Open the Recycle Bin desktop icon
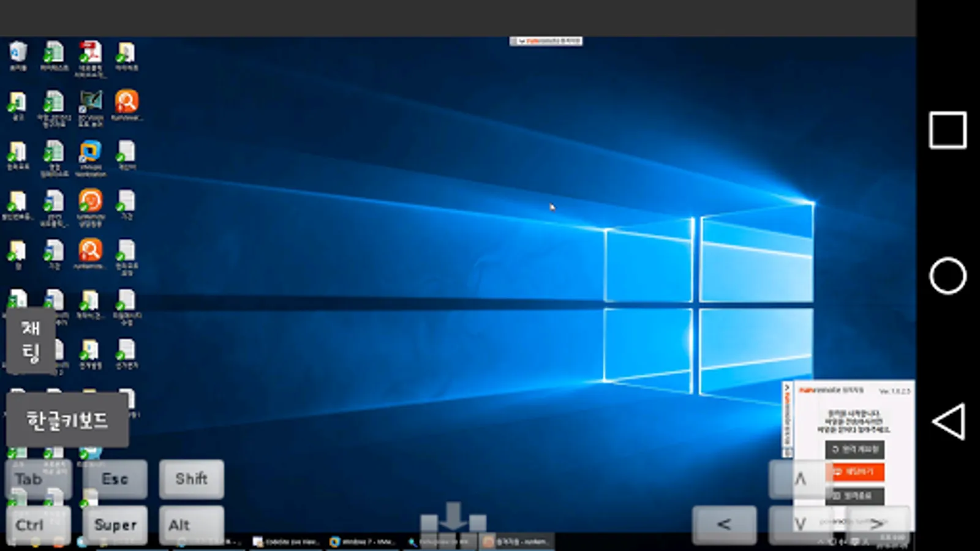Viewport: 980px width, 551px height. (x=18, y=55)
